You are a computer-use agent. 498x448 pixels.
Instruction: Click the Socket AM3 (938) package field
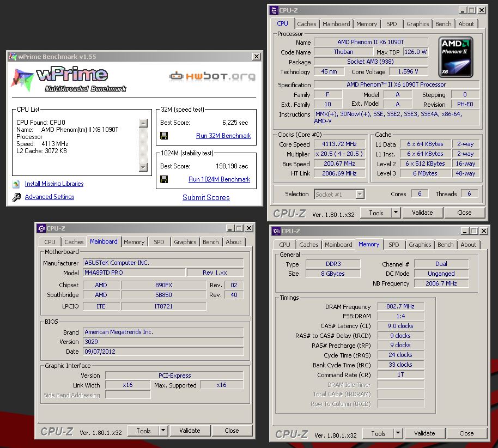(371, 62)
